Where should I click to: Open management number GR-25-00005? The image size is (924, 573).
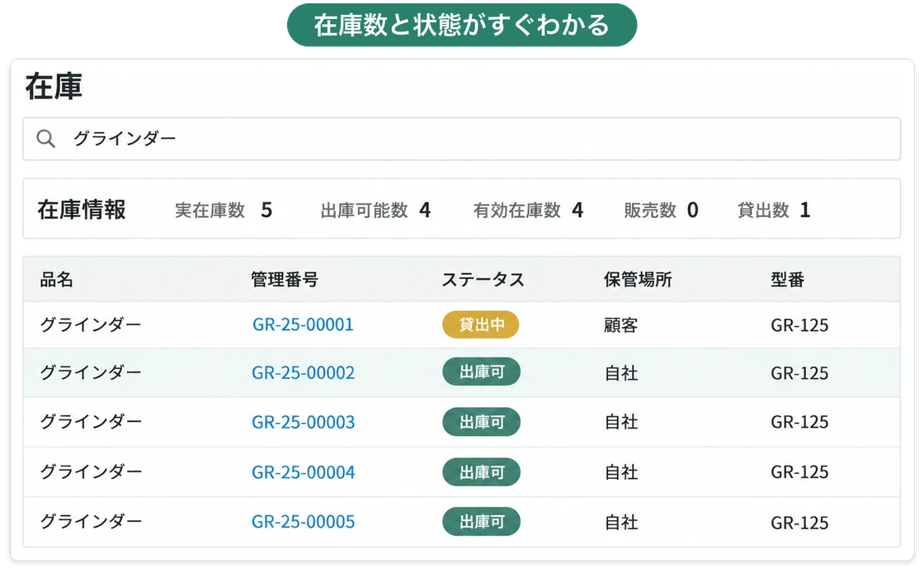(303, 522)
